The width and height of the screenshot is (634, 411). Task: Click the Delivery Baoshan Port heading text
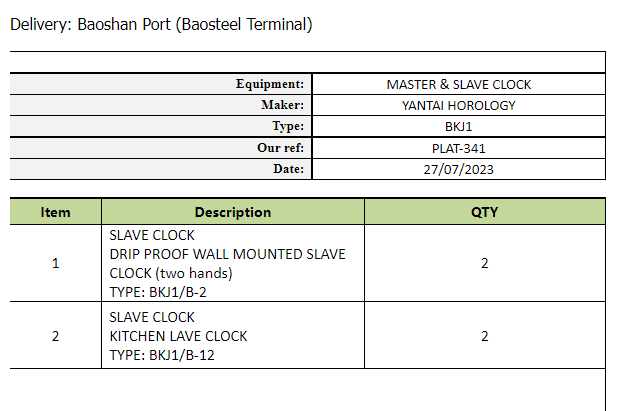click(161, 24)
